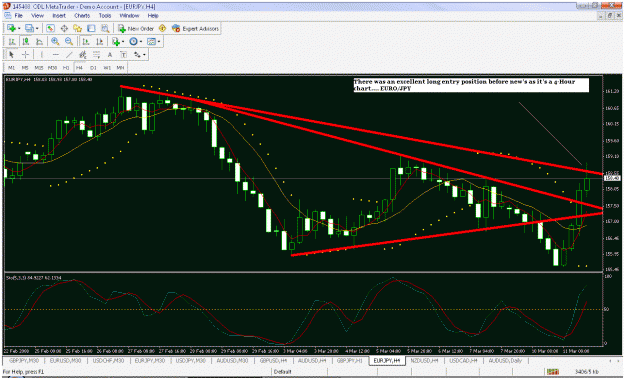This screenshot has height=378, width=625.
Task: Open the Navigator folder-star icon
Action: pos(77,28)
